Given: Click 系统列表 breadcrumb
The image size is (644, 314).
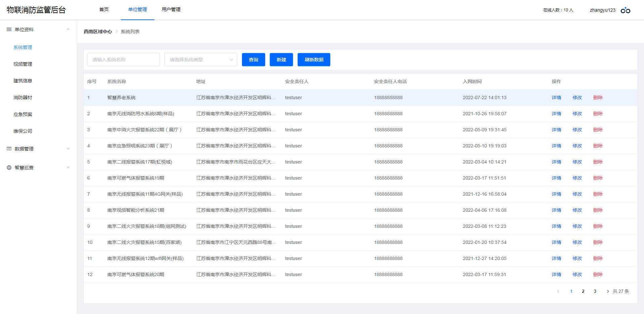Looking at the screenshot, I should [x=130, y=32].
